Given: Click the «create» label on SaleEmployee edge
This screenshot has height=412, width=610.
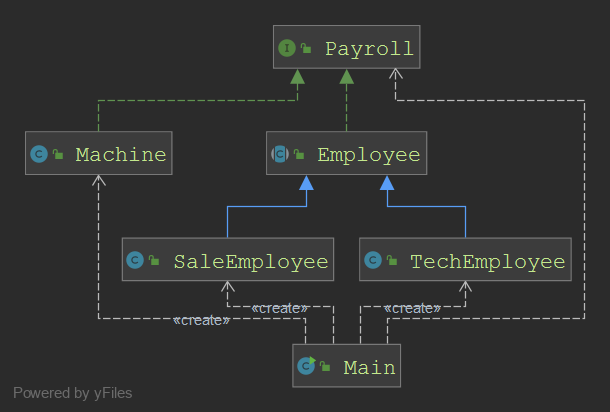Looking at the screenshot, I should click(279, 308).
